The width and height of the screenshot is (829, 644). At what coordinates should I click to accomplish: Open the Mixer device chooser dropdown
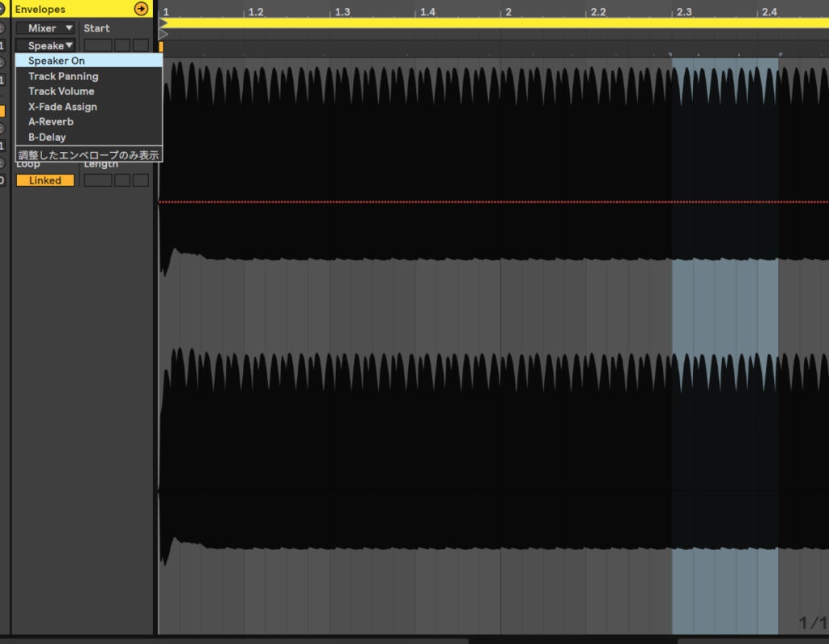45,28
